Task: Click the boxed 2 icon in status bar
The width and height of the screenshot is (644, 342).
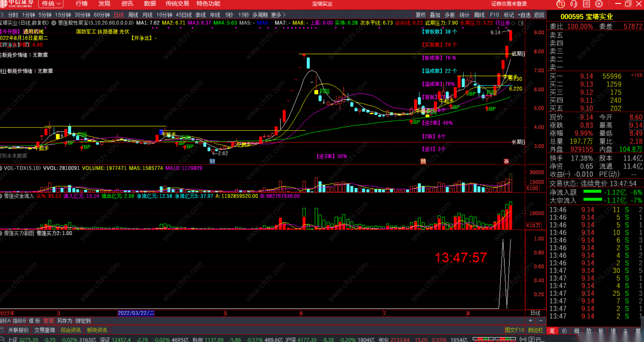Action: (531, 339)
